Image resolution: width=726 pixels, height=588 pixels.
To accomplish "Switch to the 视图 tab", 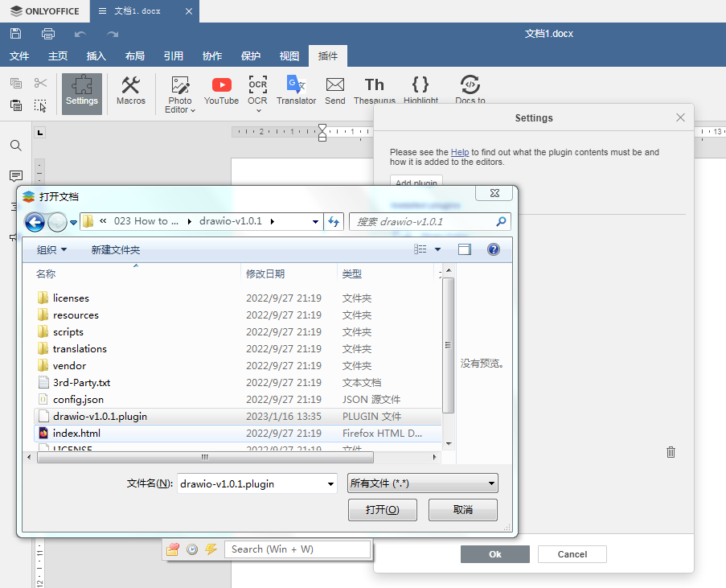I will coord(289,56).
